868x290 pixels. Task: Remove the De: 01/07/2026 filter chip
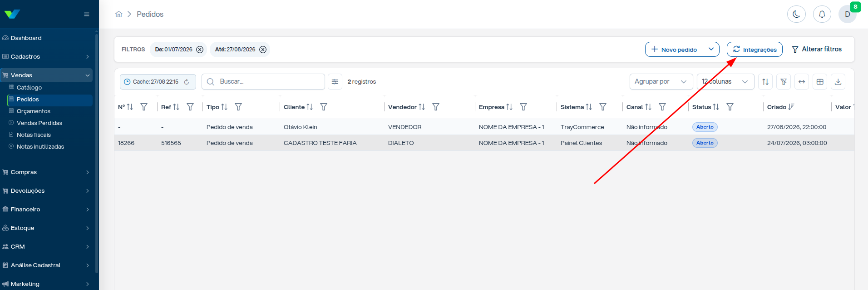click(x=200, y=50)
